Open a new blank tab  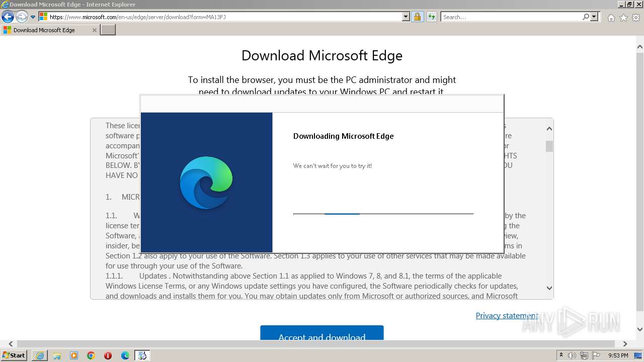108,30
